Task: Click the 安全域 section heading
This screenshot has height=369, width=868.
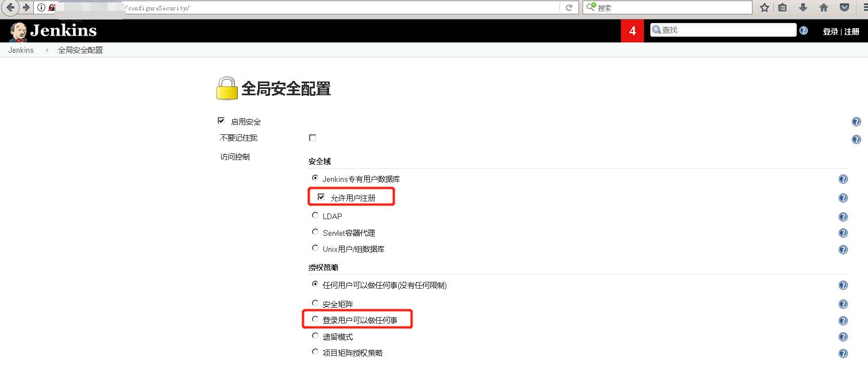Action: pyautogui.click(x=319, y=161)
